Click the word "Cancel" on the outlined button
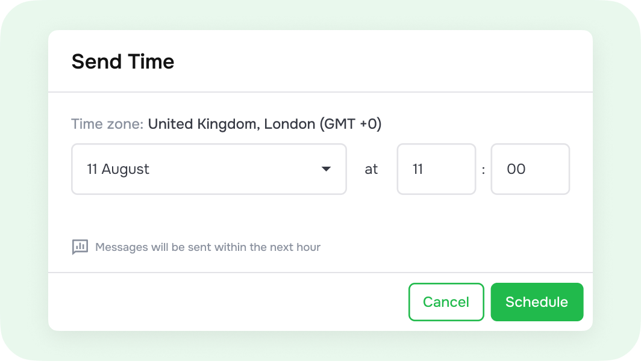Image resolution: width=641 pixels, height=364 pixels. click(x=446, y=302)
